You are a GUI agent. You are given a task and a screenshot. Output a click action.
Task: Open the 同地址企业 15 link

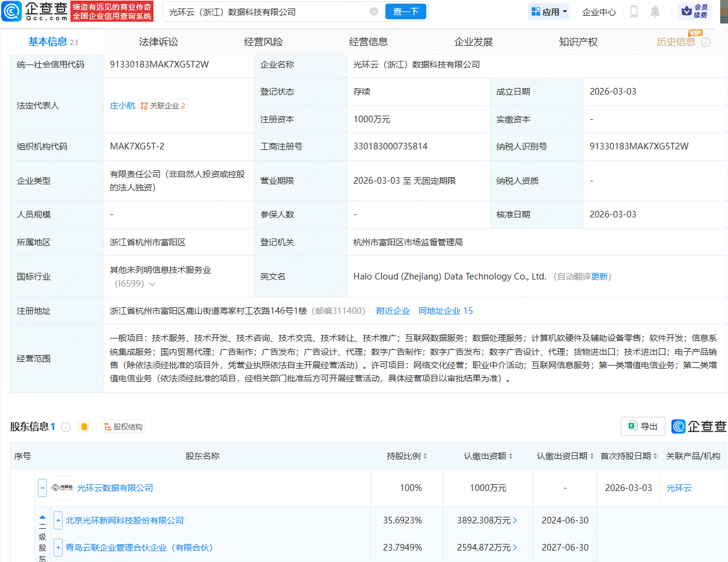click(x=446, y=310)
